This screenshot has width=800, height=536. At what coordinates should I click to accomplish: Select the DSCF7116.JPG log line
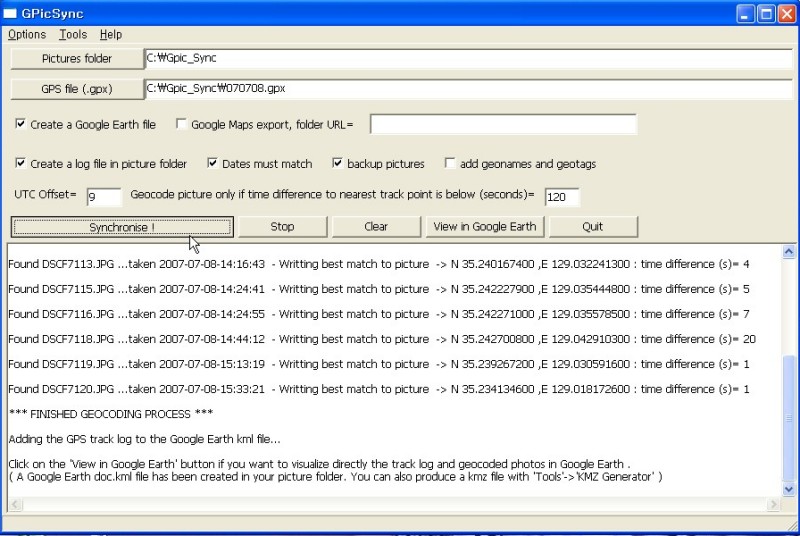379,314
